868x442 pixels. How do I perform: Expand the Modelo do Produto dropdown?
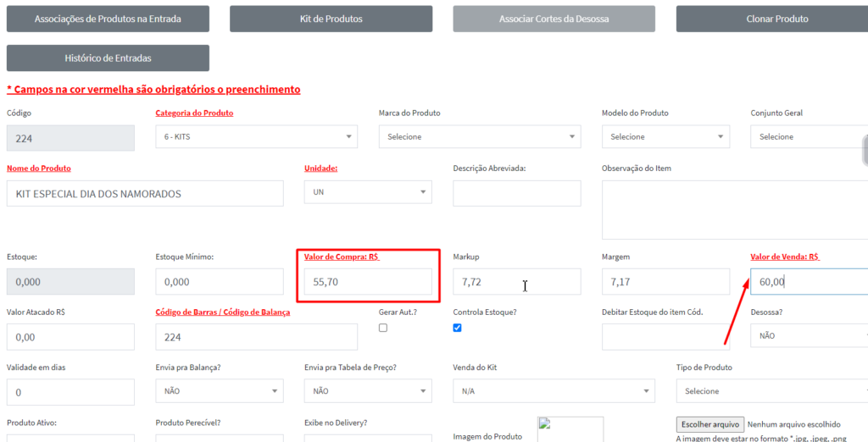pyautogui.click(x=665, y=137)
